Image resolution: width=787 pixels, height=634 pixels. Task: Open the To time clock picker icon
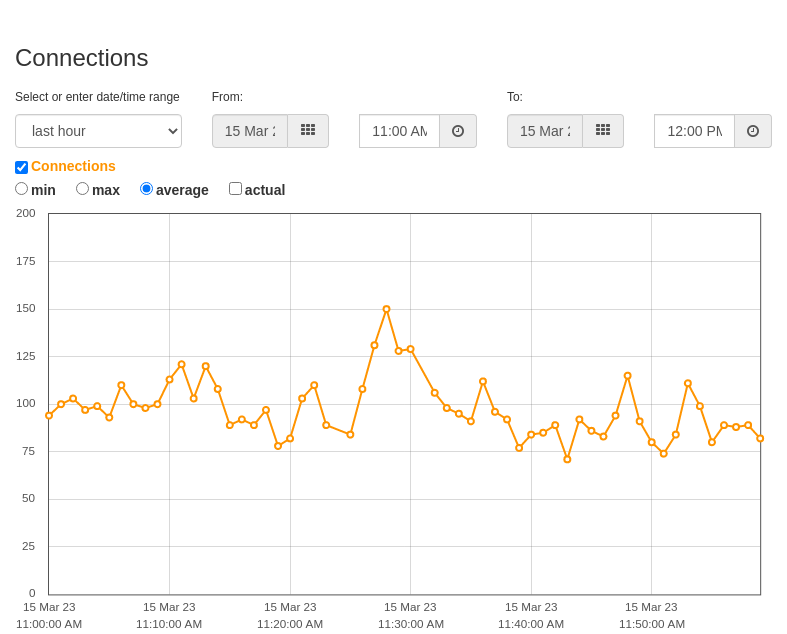(x=753, y=131)
